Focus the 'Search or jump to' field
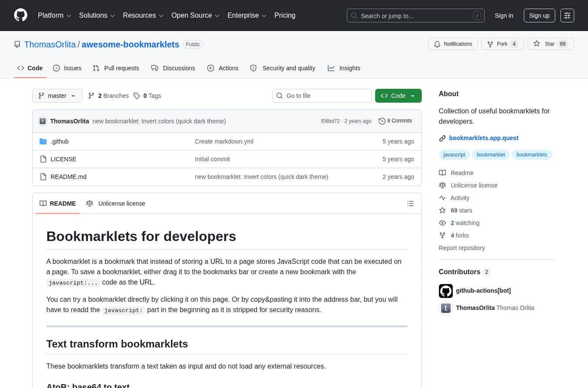Screen dimensions: 588x388 [416, 16]
